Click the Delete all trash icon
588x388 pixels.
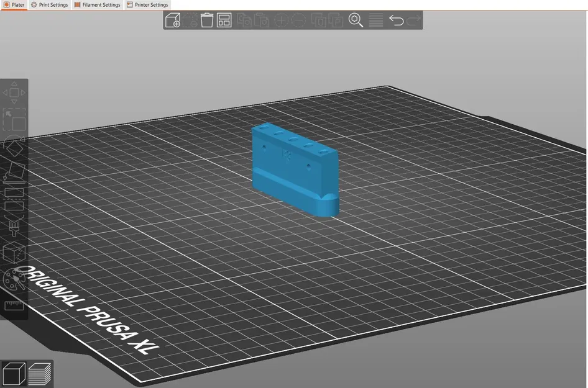click(x=207, y=20)
